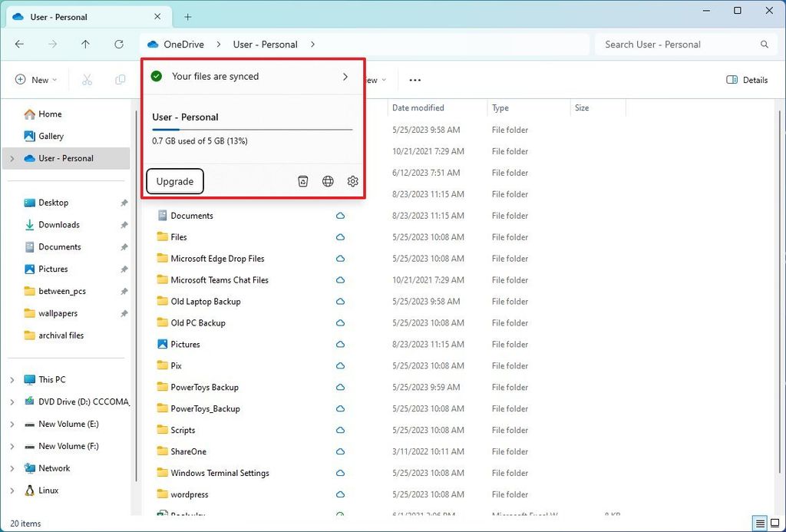
Task: Click the globe icon to view OneDrive online
Action: coord(328,181)
